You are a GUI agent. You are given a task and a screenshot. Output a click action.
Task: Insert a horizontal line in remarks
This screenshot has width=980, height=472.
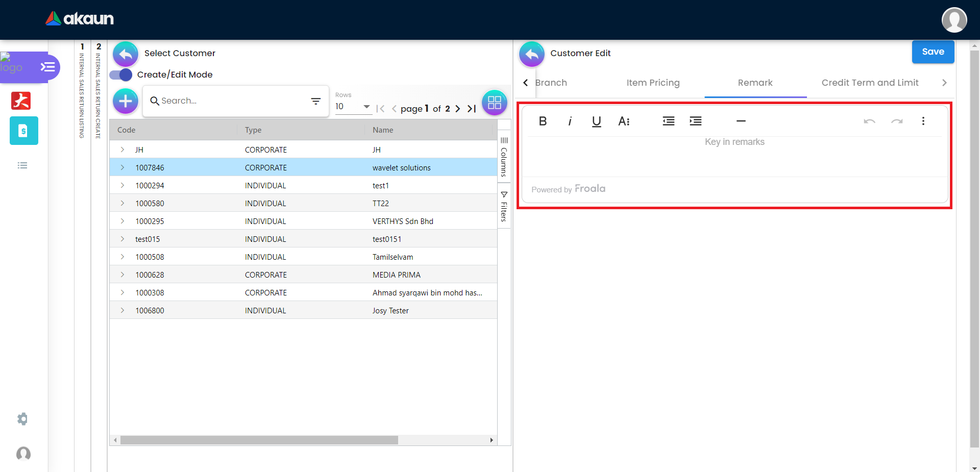pos(741,121)
